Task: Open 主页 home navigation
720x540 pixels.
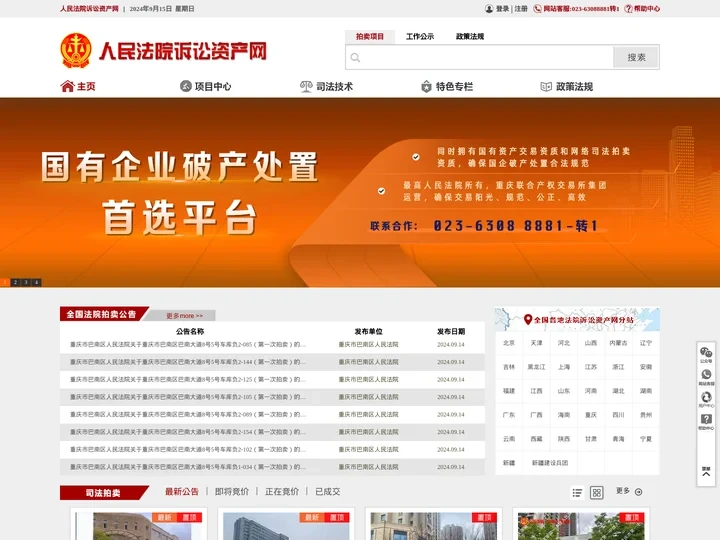Action: pos(78,86)
